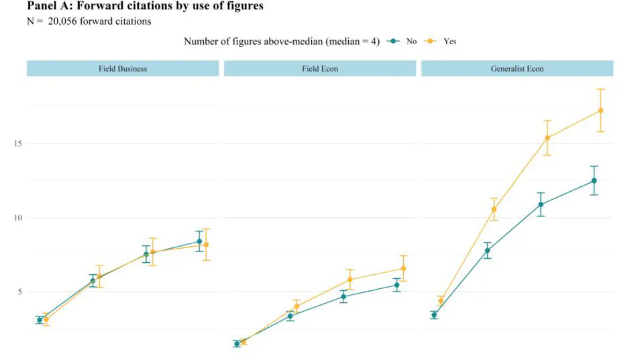Click the y-axis label 10
Screen dimensions: 644x362
point(18,218)
